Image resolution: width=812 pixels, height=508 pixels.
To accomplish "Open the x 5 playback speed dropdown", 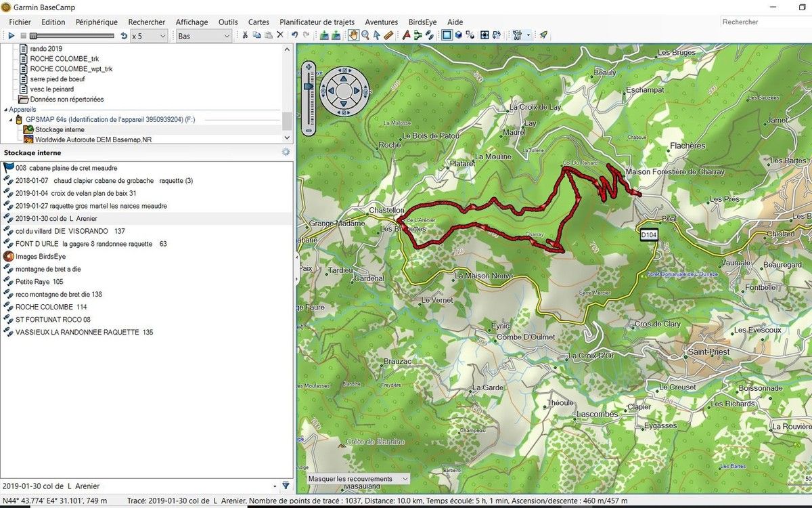I will (149, 35).
